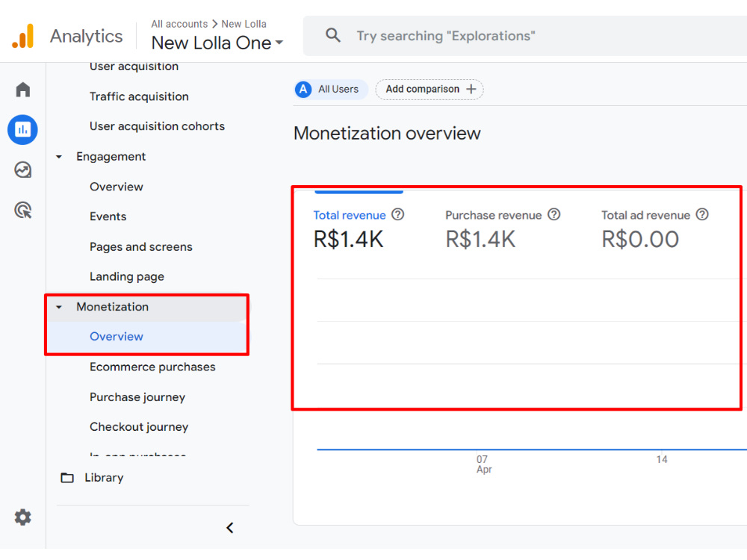
Task: Select the Purchase revenue metric tab
Action: [x=502, y=231]
